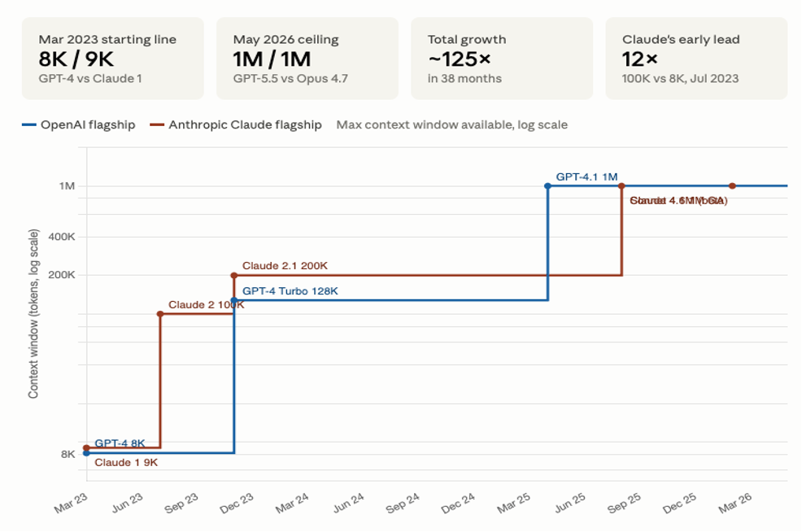Click the 'in 38 months' caption
The width and height of the screenshot is (802, 532).
click(x=464, y=78)
